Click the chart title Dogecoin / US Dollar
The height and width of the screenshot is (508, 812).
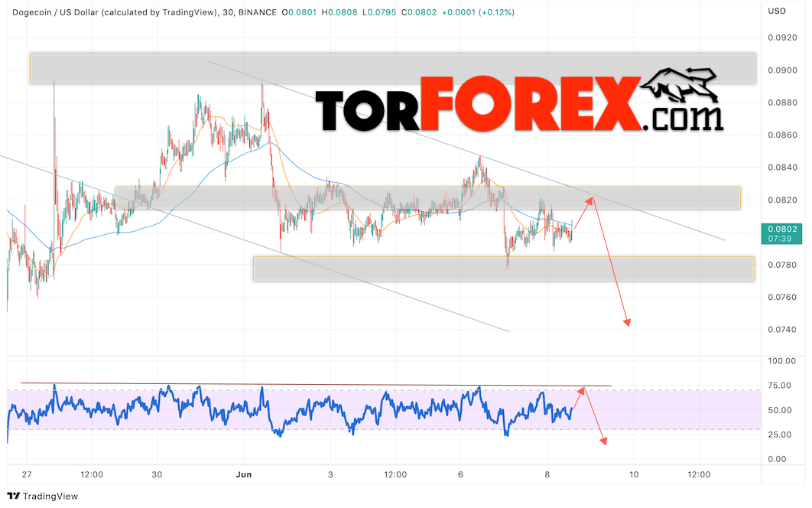tap(55, 12)
